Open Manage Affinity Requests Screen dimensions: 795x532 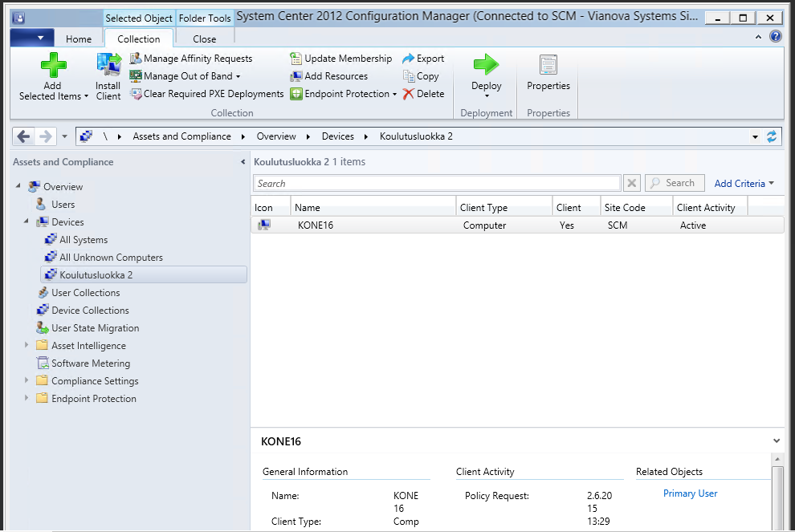click(x=191, y=59)
